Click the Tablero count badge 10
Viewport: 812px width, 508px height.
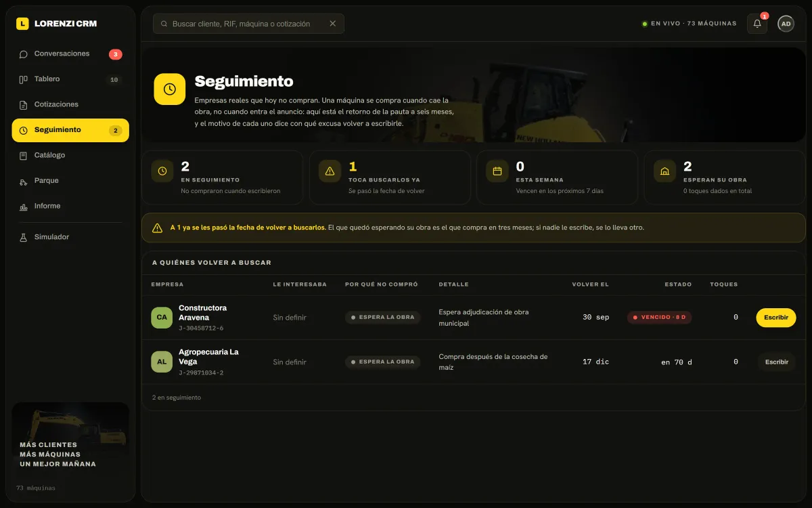114,79
